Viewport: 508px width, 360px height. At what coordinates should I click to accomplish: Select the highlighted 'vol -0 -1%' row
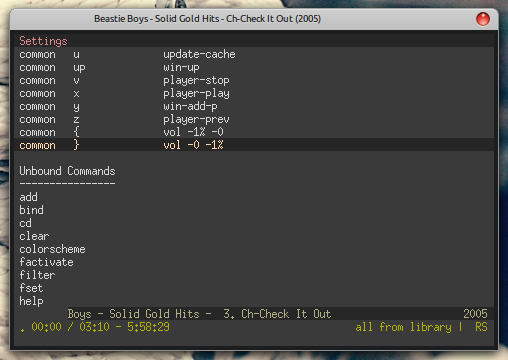coord(254,145)
